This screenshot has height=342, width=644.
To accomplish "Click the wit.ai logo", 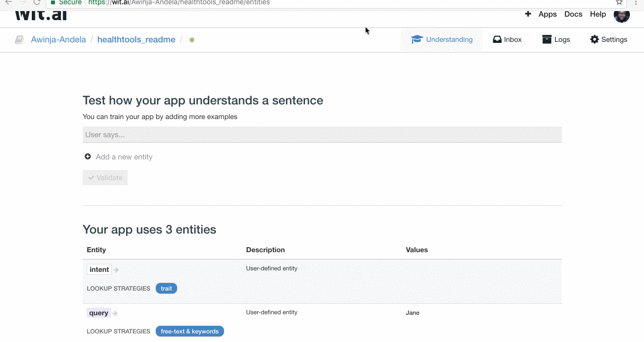I will point(41,14).
